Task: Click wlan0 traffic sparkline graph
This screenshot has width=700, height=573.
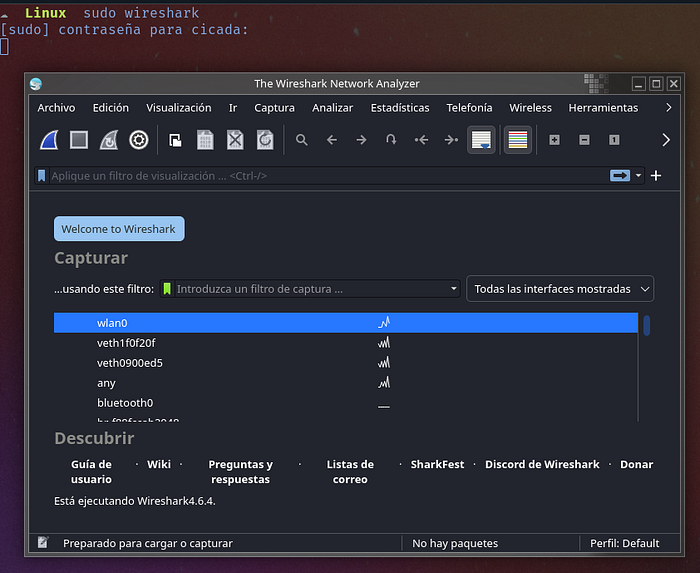Action: pyautogui.click(x=384, y=322)
